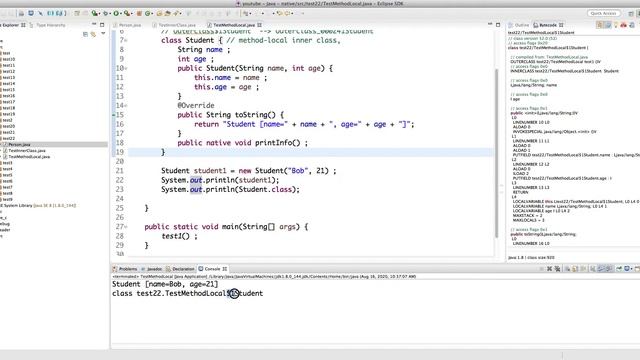Toggle the first Bytecode view toolbar icon
Viewport: 640px width, 360px height.
[599, 25]
